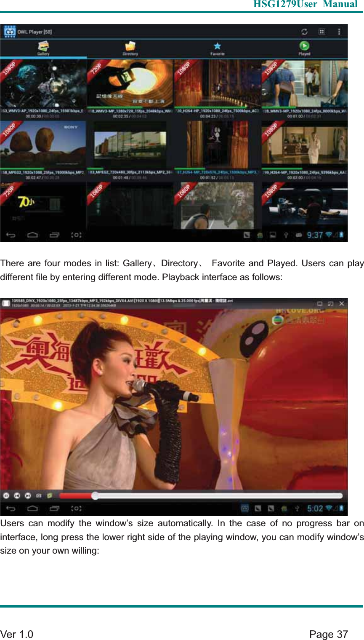Viewport: 364px width, 640px height.
Task: Play the 53_WMV3-AP_1920x1080_24fps video thumbnail
Action: point(43,83)
